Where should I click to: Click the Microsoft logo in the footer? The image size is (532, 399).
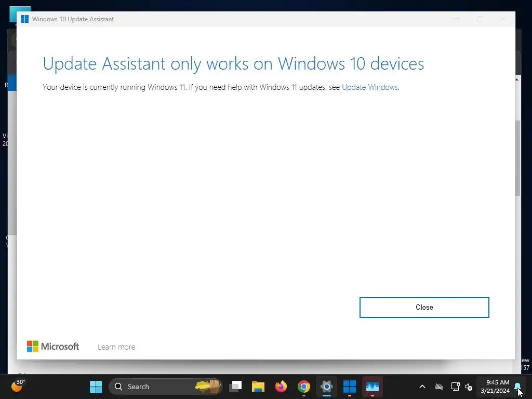53,347
